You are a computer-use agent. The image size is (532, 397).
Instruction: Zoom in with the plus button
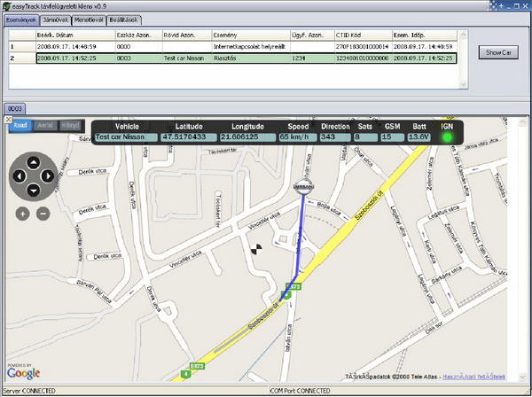click(x=22, y=214)
